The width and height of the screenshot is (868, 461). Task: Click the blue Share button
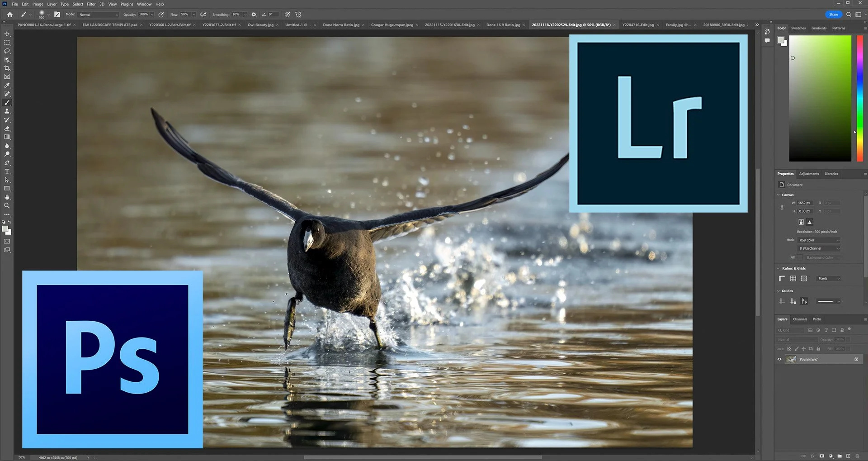pyautogui.click(x=833, y=14)
